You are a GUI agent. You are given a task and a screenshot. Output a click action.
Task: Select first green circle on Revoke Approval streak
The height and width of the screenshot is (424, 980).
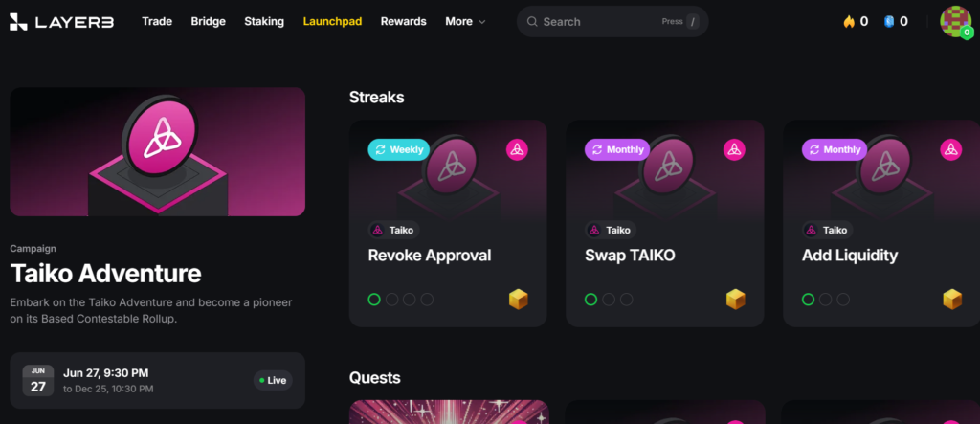pos(374,300)
